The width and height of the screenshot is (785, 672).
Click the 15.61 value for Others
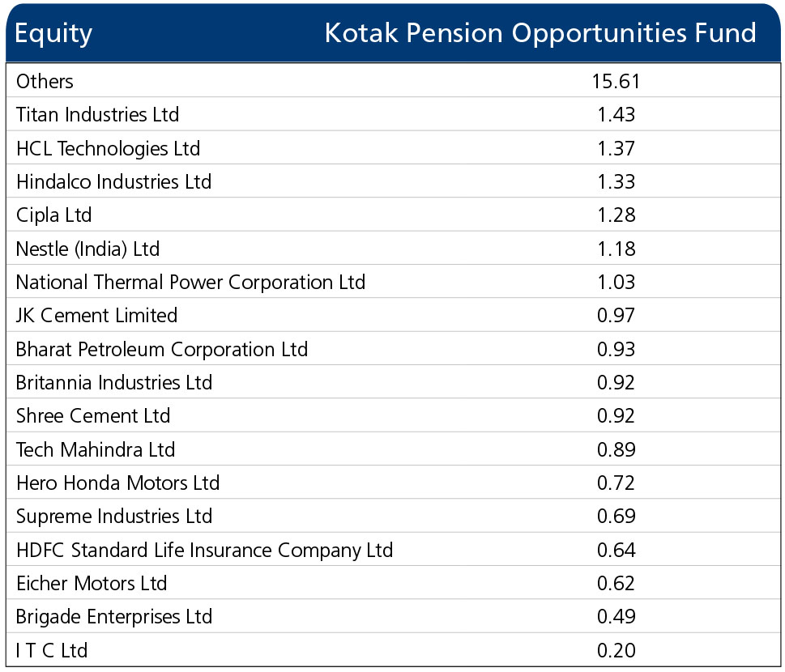[x=616, y=81]
